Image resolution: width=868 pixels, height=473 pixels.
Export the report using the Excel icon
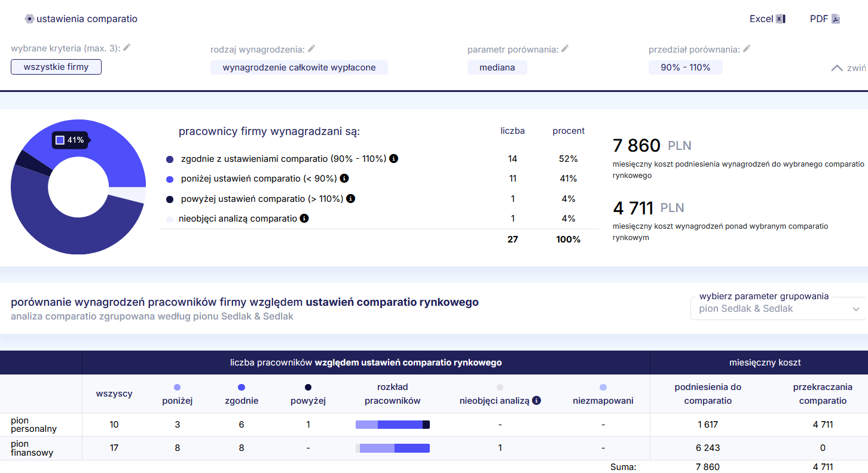[x=780, y=19]
